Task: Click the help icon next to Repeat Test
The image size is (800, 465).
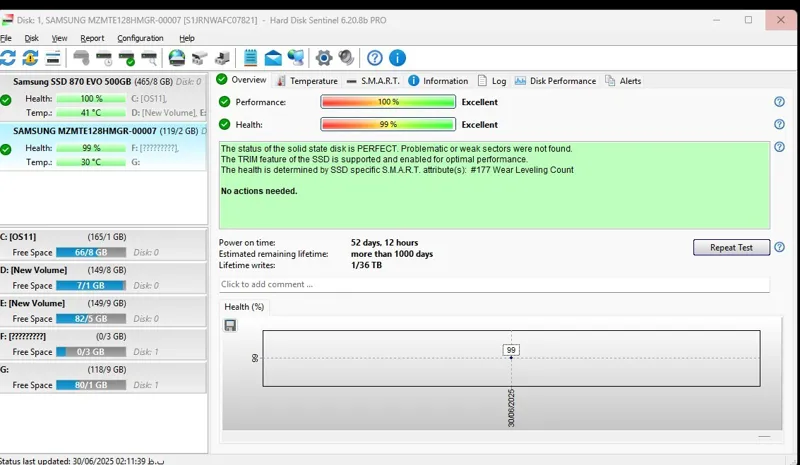Action: [779, 247]
